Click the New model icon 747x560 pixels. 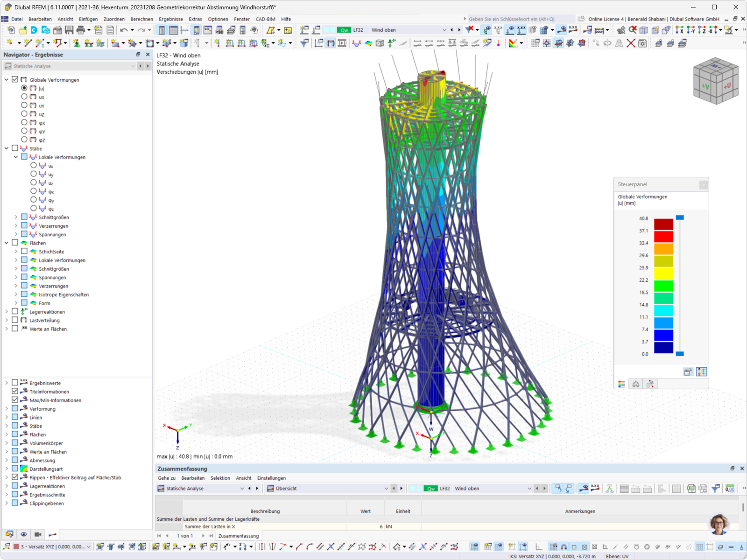point(11,30)
